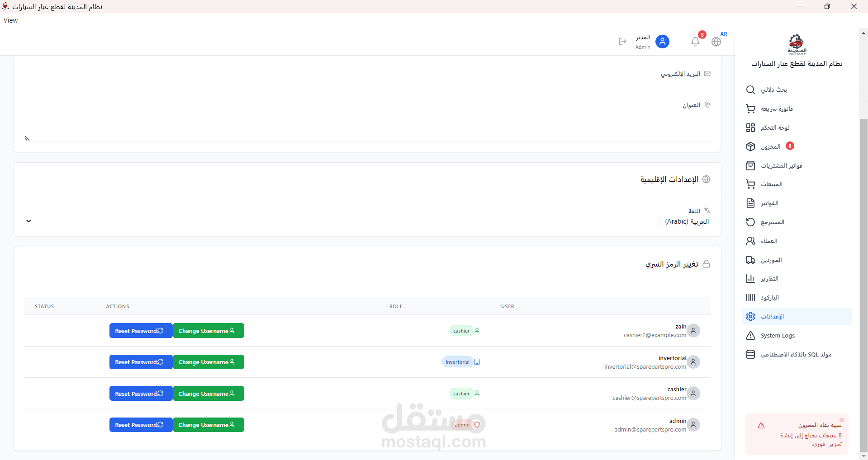Click the AI SQL generator database icon
The width and height of the screenshot is (868, 460).
pos(750,355)
